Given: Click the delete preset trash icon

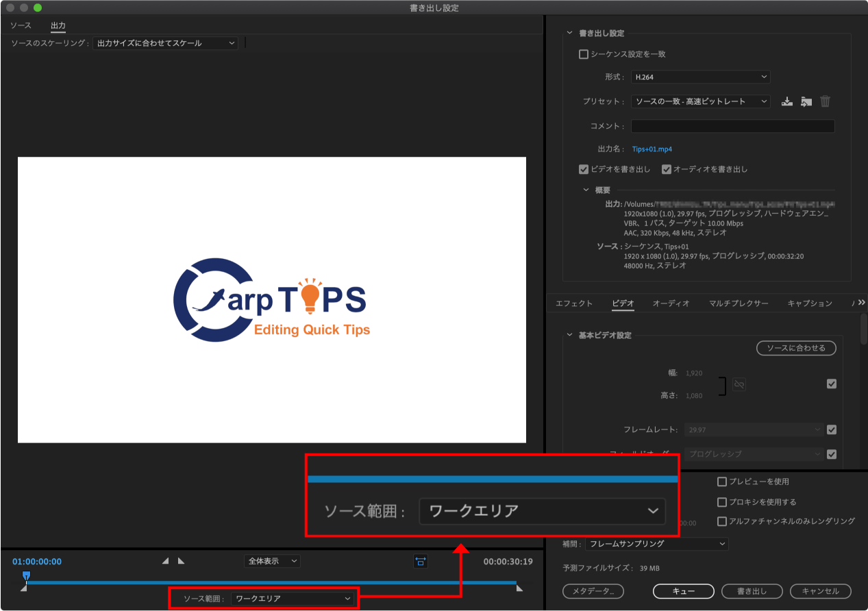Looking at the screenshot, I should point(826,101).
